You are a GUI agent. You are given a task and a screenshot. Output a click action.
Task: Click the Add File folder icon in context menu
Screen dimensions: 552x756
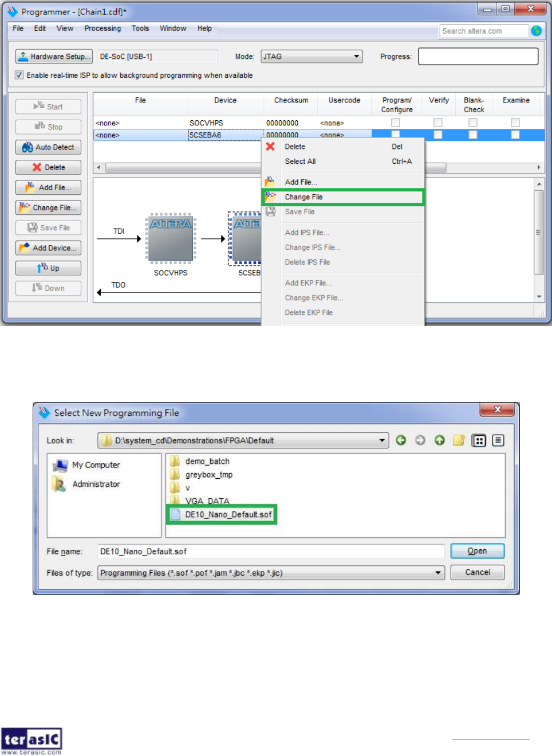(270, 182)
